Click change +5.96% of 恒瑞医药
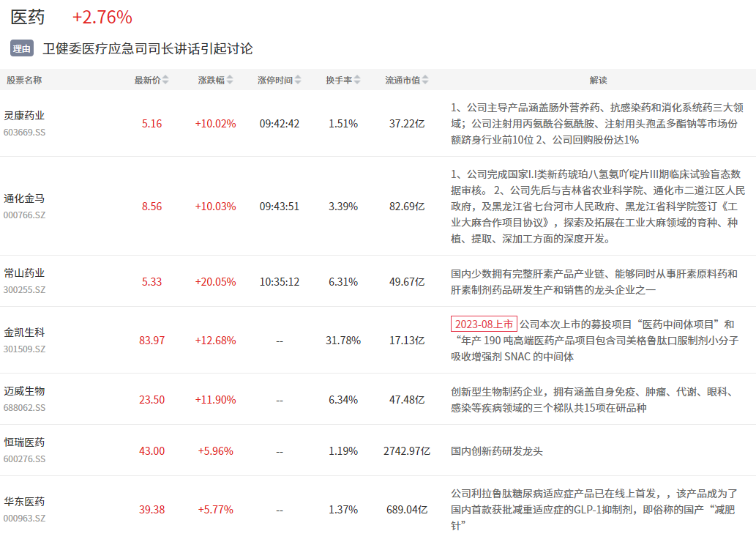Viewport: 756px width, 542px height. click(x=215, y=451)
